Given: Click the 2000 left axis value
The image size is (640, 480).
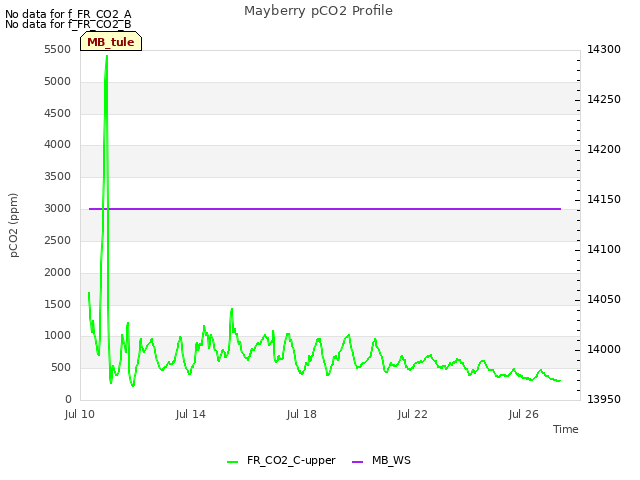Looking at the screenshot, I should point(58,272).
